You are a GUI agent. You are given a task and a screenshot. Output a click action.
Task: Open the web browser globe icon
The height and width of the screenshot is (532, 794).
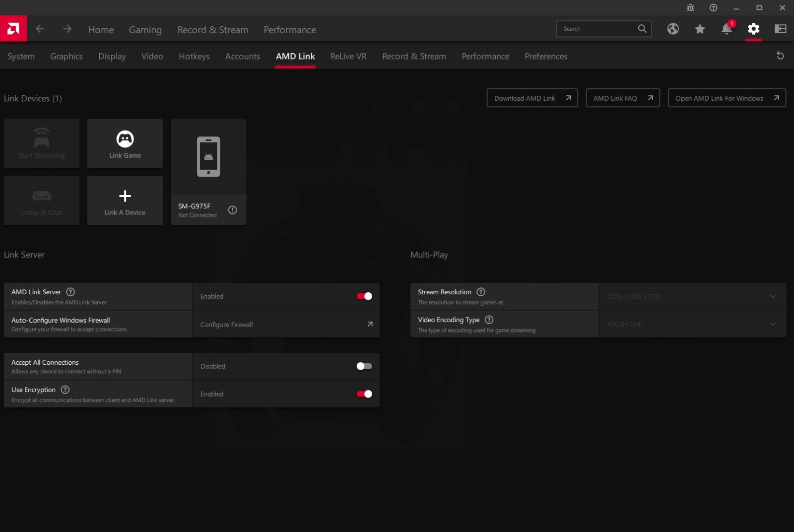pos(673,29)
